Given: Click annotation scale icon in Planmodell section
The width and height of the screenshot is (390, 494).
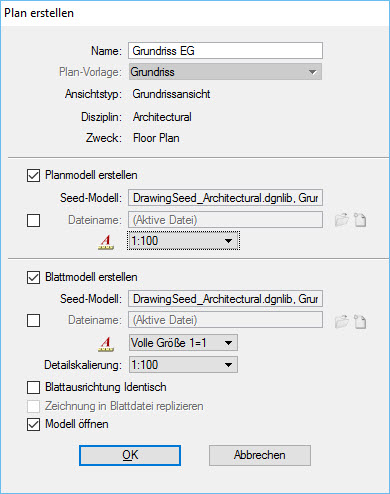Looking at the screenshot, I should pos(106,242).
